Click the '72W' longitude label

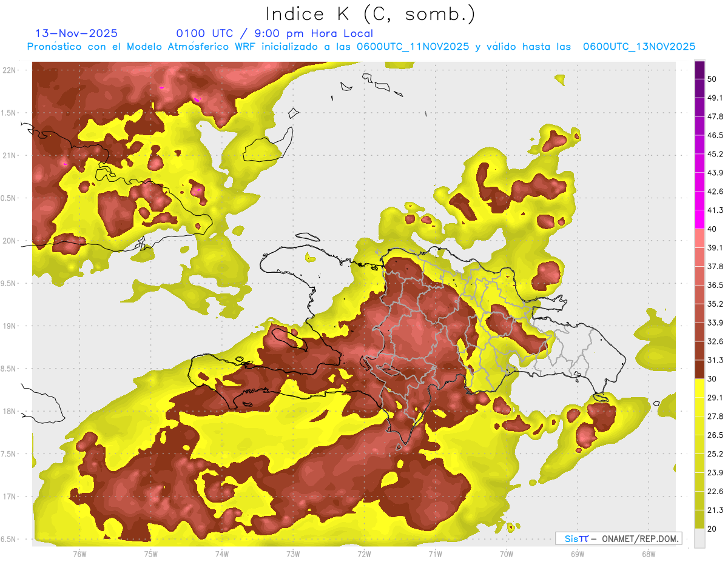pos(364,554)
